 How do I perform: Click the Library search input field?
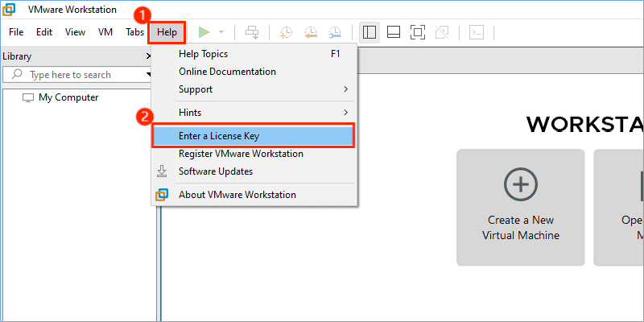click(75, 75)
